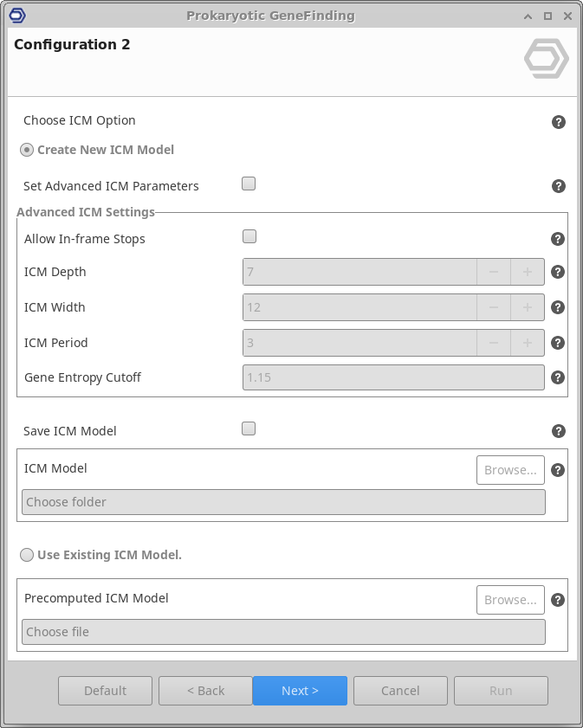Click the Gene Entropy Cutoff field
This screenshot has height=728, width=583.
[x=393, y=377]
